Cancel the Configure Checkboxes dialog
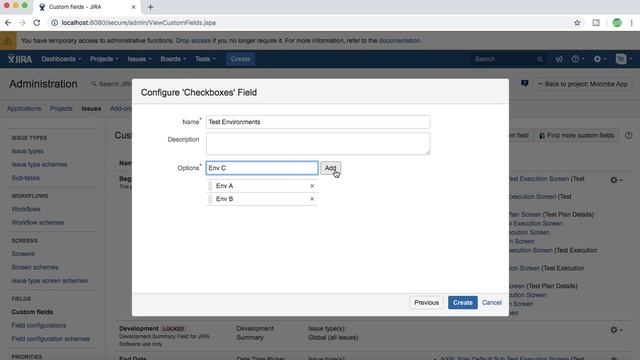640x360 pixels. (491, 302)
